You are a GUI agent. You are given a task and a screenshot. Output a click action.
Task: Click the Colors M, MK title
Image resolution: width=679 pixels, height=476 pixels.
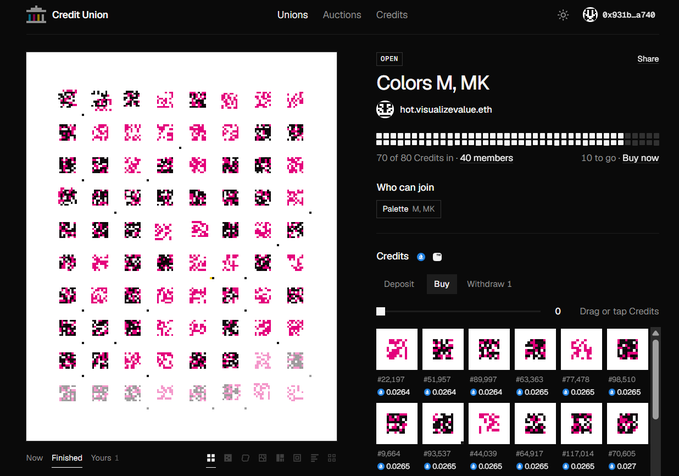[433, 83]
